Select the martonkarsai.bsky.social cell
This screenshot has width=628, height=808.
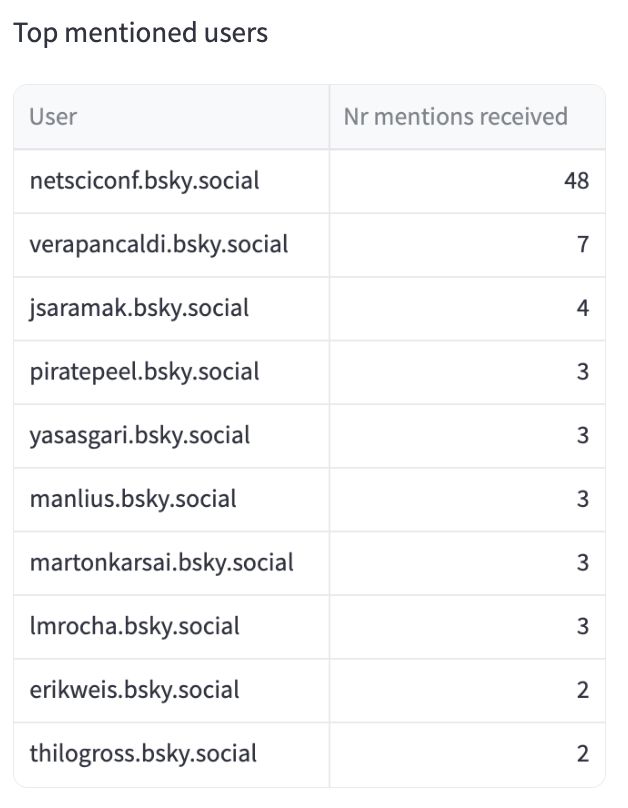(172, 563)
